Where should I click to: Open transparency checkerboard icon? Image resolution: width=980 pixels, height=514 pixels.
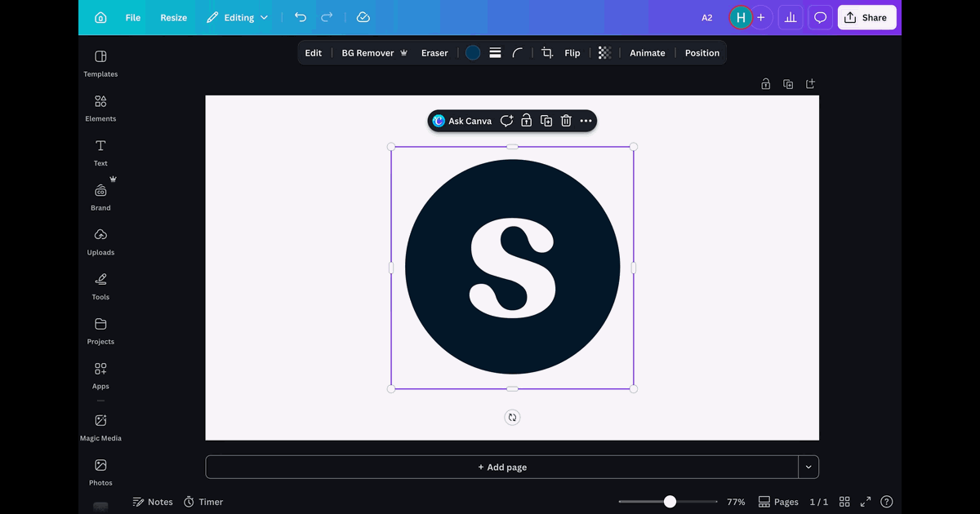point(604,53)
